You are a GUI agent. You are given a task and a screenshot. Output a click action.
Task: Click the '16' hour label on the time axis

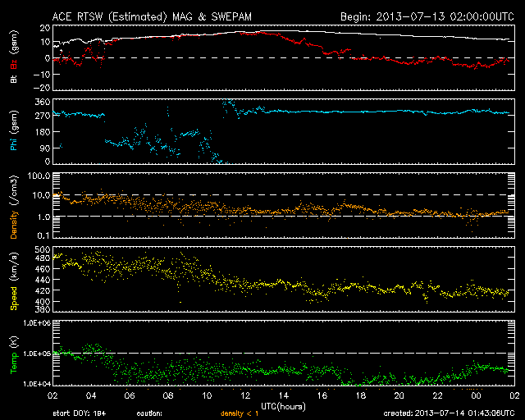point(322,396)
